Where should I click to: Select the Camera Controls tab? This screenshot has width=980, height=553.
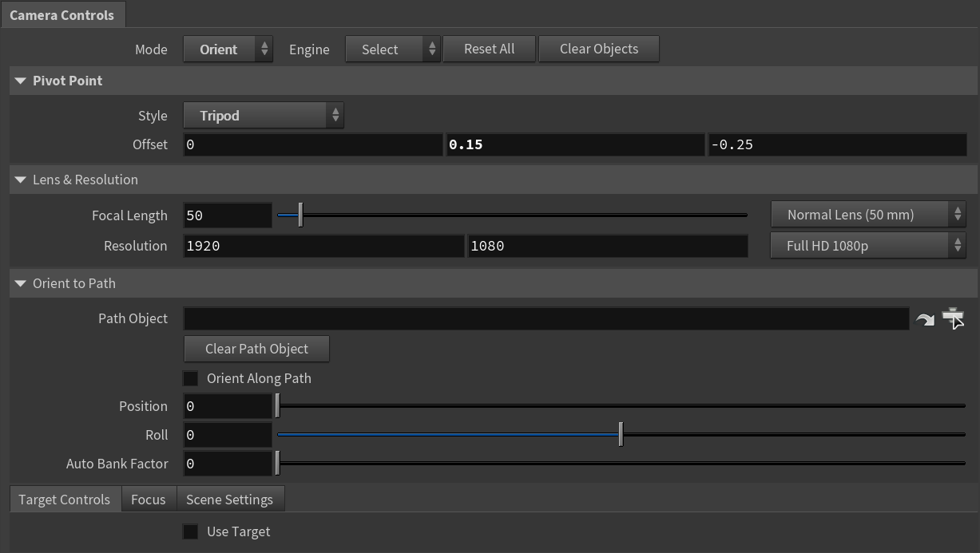point(62,14)
